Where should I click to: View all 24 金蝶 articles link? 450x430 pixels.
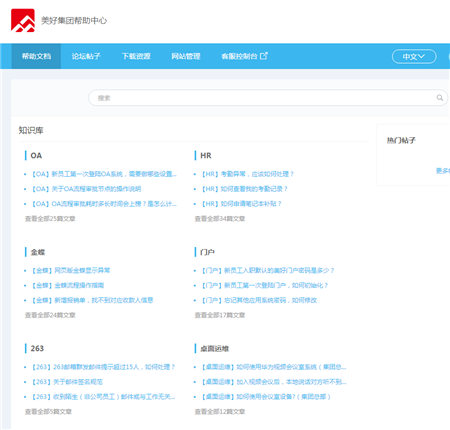(50, 315)
